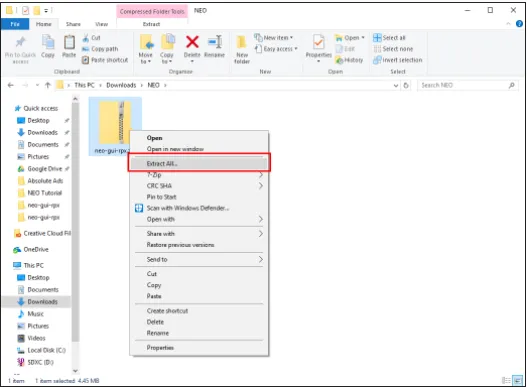Image resolution: width=527 pixels, height=387 pixels.
Task: Switch to details view icon in status bar
Action: 506,380
